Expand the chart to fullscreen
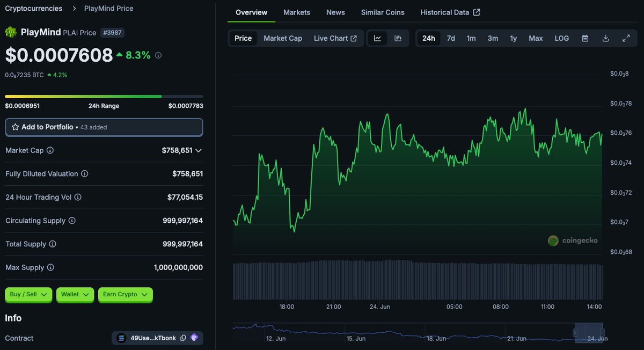 626,38
